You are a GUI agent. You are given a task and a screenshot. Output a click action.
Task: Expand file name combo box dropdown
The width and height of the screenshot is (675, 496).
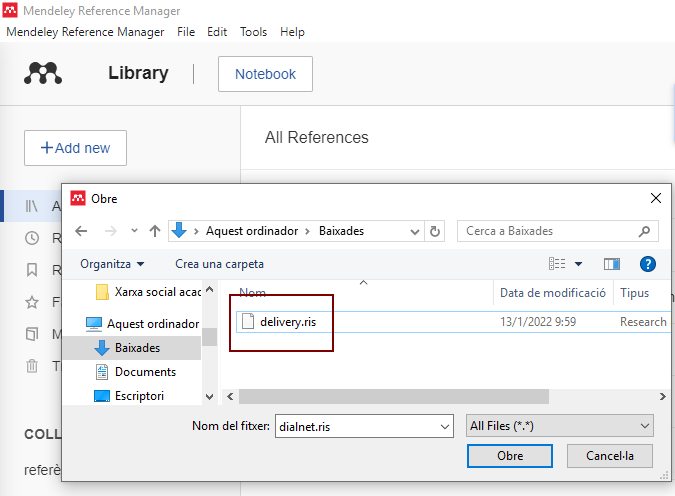tap(445, 426)
